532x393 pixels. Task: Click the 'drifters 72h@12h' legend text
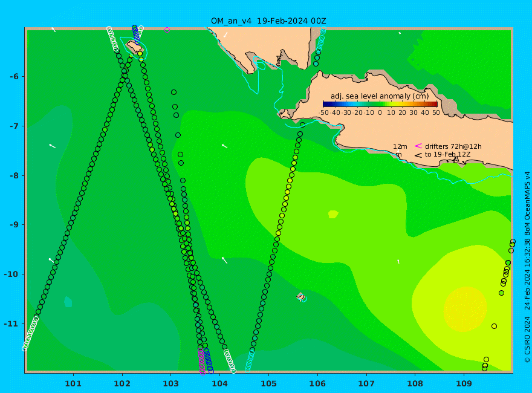click(x=453, y=146)
